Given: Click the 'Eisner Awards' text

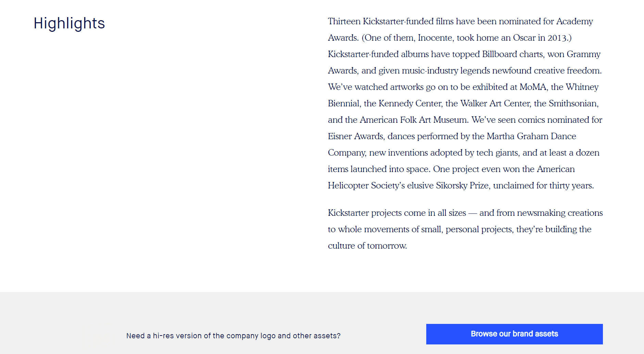Looking at the screenshot, I should click(x=356, y=136).
